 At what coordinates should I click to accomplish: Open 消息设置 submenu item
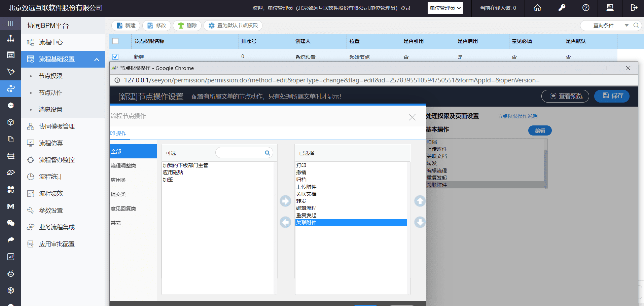pyautogui.click(x=63, y=110)
